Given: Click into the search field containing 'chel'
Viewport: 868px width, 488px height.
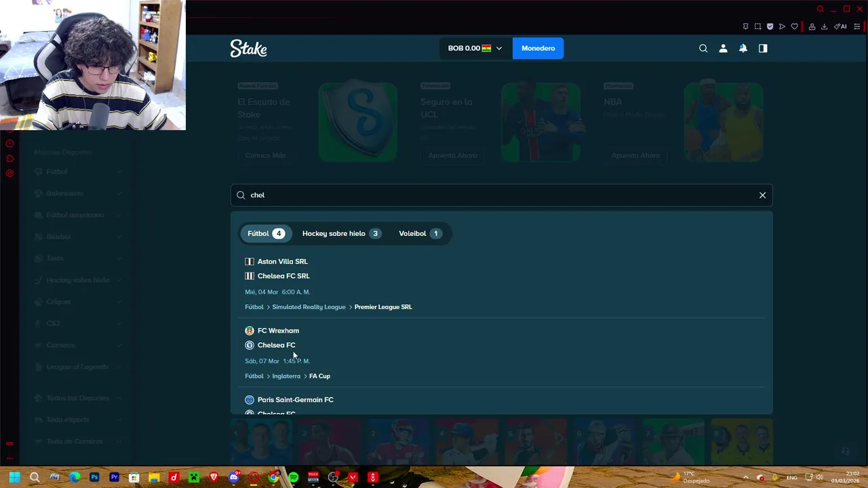Looking at the screenshot, I should pos(501,195).
